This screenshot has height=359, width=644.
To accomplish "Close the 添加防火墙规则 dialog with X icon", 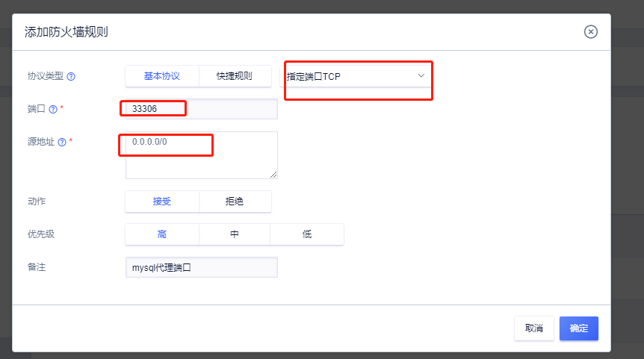I will click(x=590, y=31).
